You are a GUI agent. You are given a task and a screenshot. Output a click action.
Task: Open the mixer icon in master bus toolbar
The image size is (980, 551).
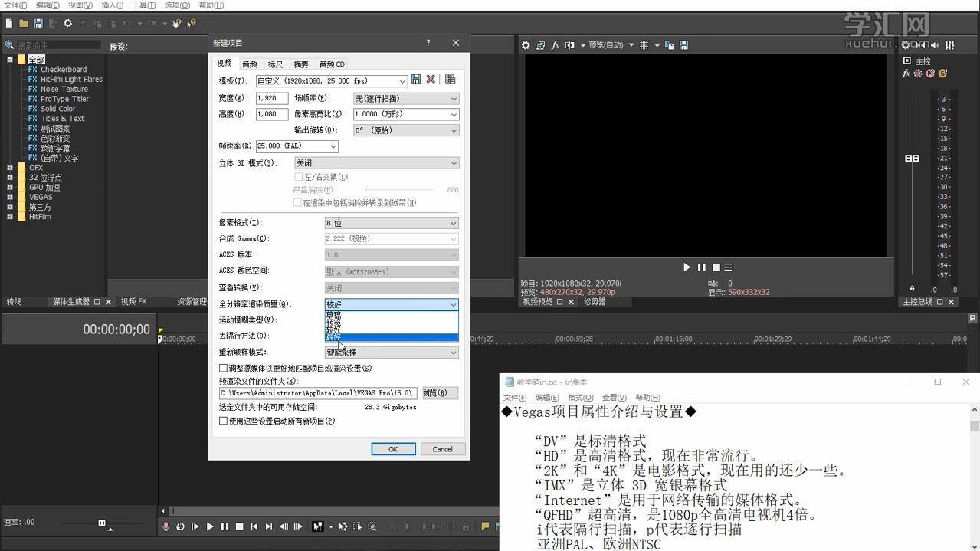tap(951, 45)
